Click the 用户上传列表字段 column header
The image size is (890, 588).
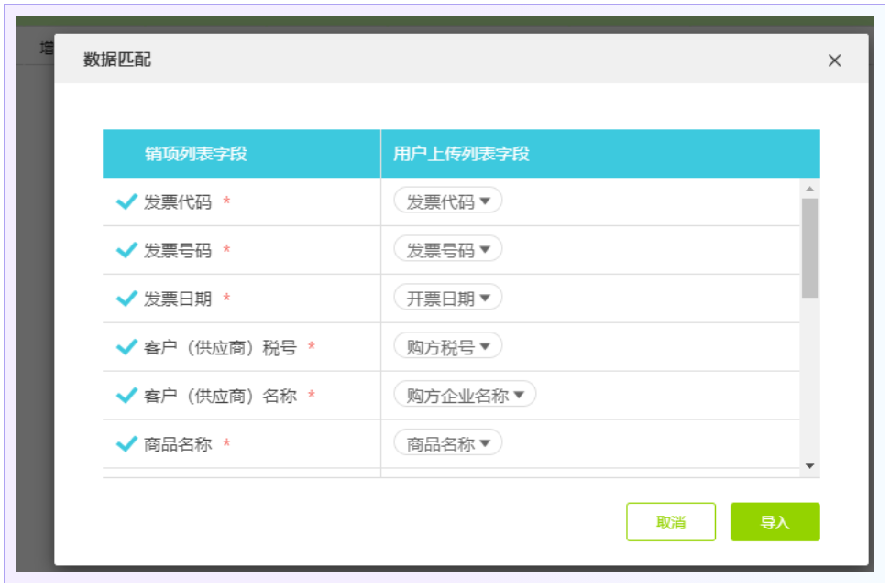point(461,154)
